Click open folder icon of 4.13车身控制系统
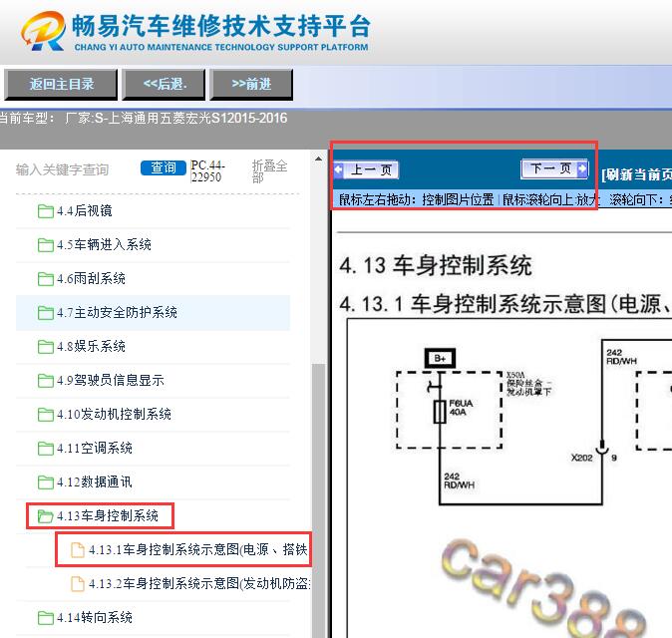This screenshot has height=638, width=672. tap(46, 516)
